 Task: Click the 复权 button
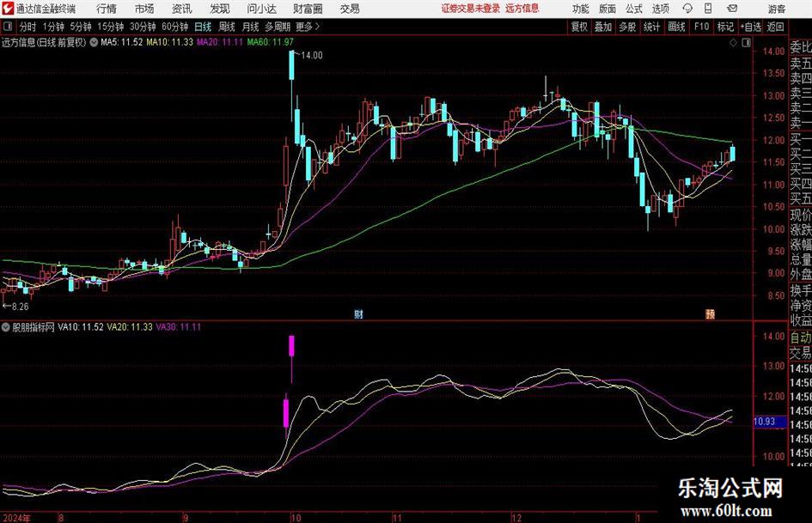(x=579, y=27)
